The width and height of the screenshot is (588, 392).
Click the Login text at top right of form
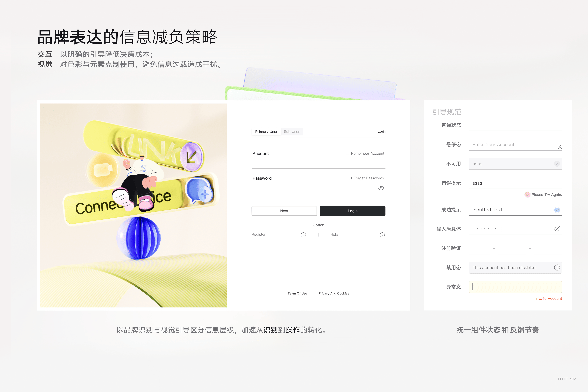(382, 132)
